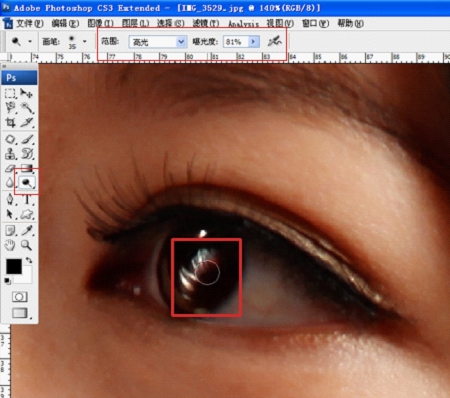The height and width of the screenshot is (398, 450).
Task: Click the burn tool preset icon in options bar
Action: [16, 41]
